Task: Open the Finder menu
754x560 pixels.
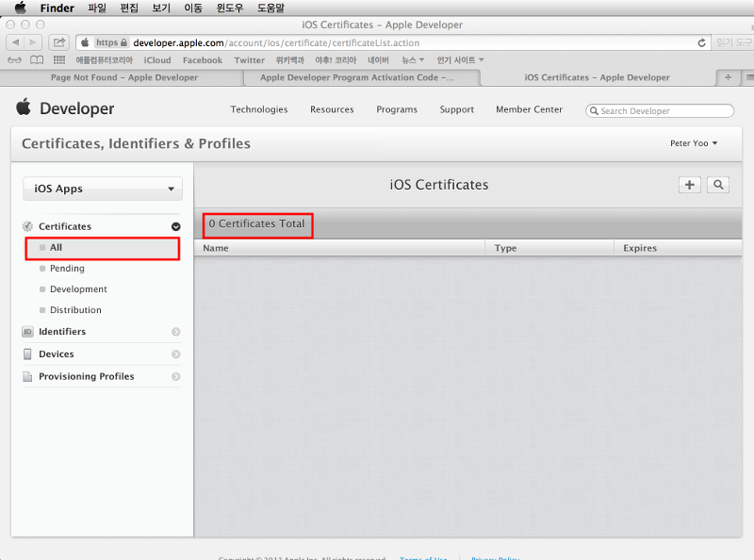Action: pos(57,8)
